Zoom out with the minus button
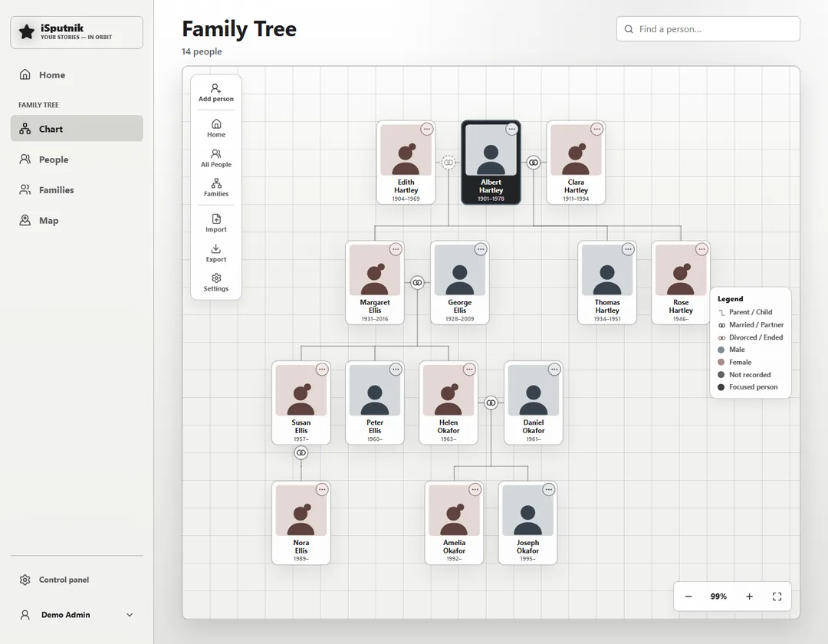Image resolution: width=828 pixels, height=644 pixels. tap(688, 596)
